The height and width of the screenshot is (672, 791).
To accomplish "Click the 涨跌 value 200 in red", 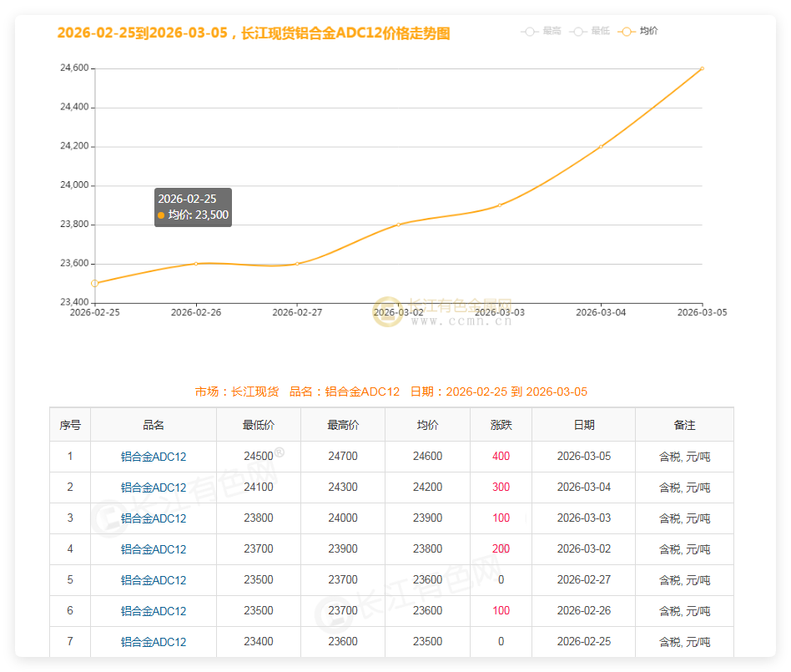I will pyautogui.click(x=501, y=548).
